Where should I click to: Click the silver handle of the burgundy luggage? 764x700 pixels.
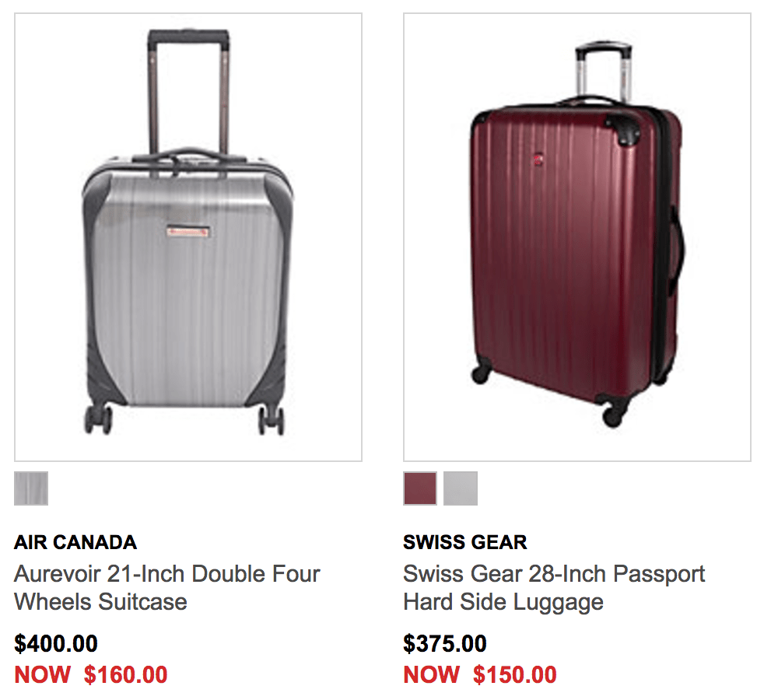pyautogui.click(x=604, y=72)
